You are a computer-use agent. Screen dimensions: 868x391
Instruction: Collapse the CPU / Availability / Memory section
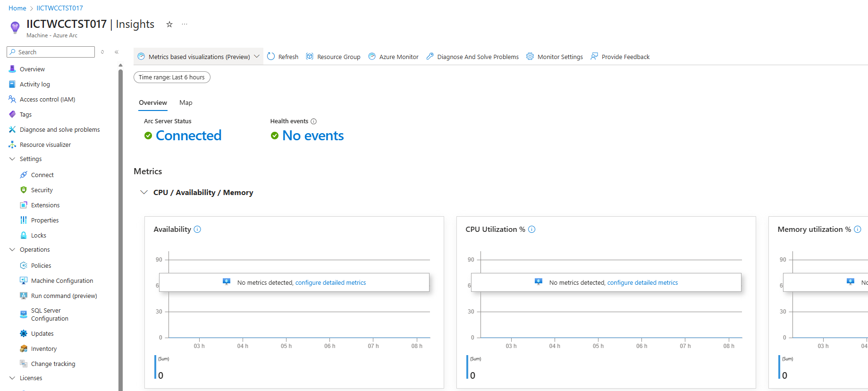(144, 193)
